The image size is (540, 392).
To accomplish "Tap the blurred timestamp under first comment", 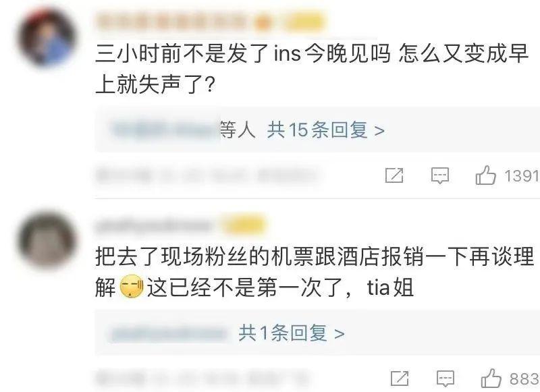I will tap(207, 175).
